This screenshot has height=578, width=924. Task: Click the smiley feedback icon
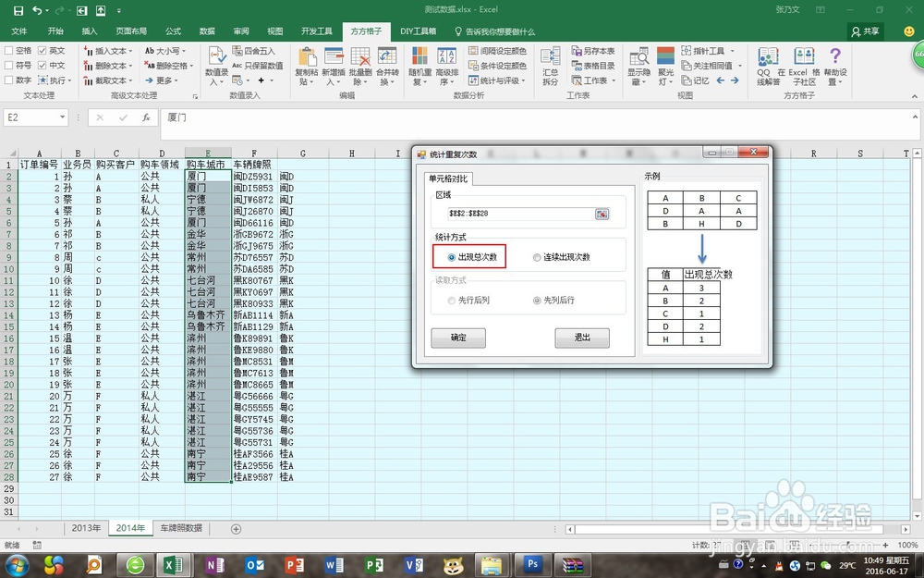908,31
